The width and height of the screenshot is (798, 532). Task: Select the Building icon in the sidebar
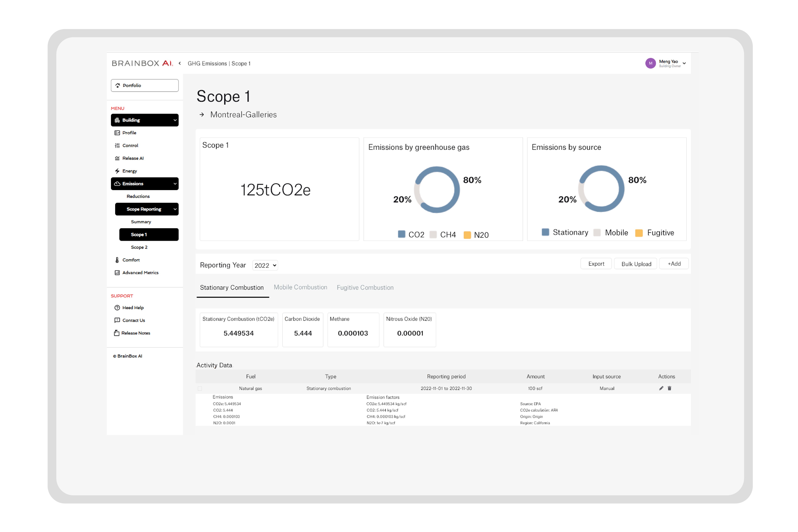click(x=117, y=120)
